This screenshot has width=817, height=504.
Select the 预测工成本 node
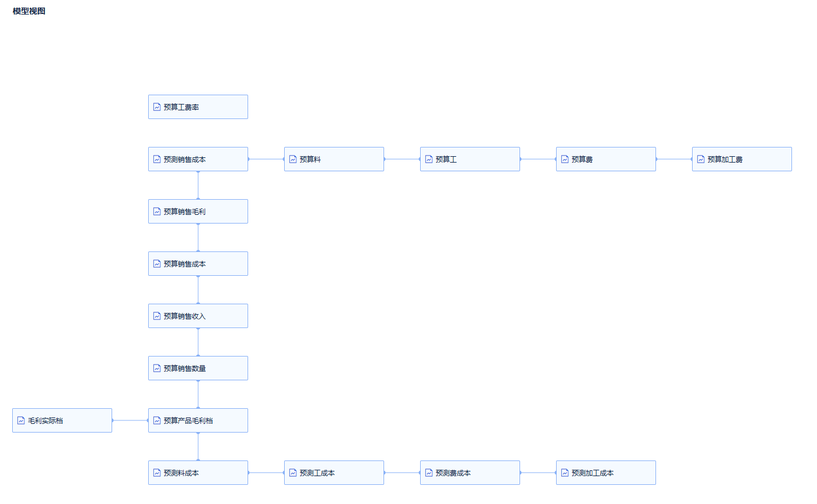334,473
